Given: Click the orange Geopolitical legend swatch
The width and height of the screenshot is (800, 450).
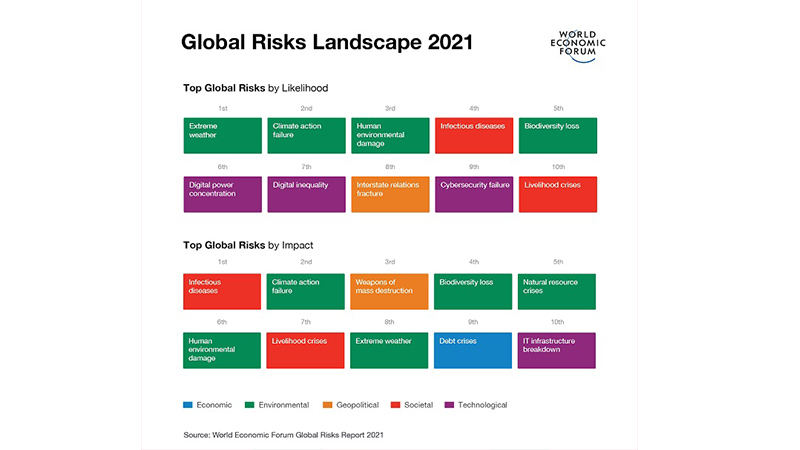Looking at the screenshot, I should (x=328, y=405).
